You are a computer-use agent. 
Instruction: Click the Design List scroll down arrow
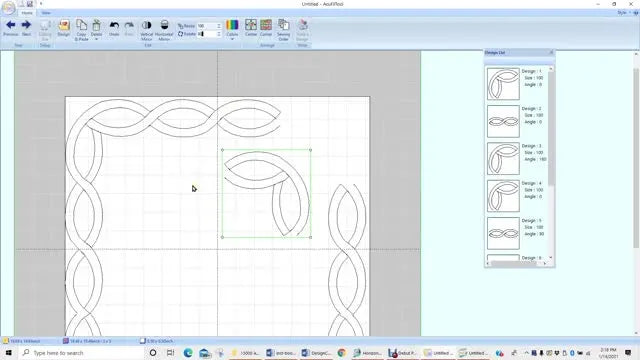pos(551,258)
